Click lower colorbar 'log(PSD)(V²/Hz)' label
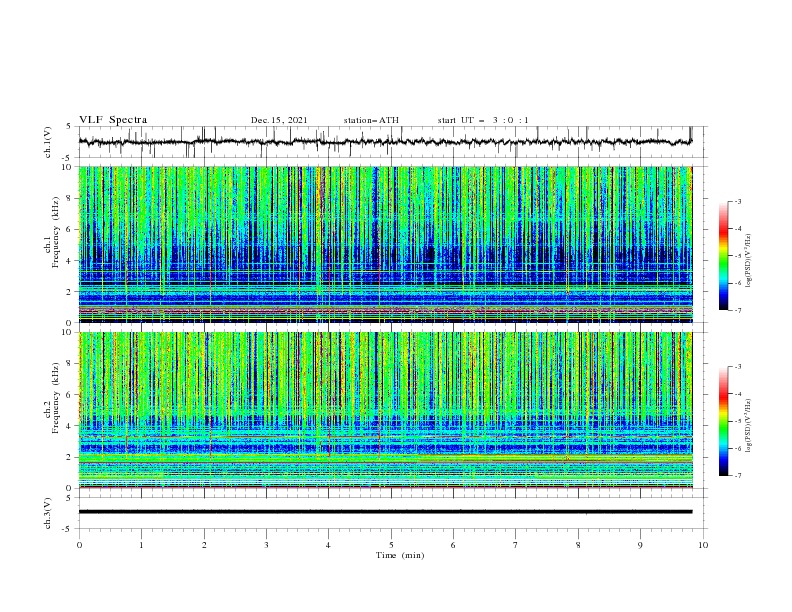Viewport: 792px width, 612px height. 749,426
